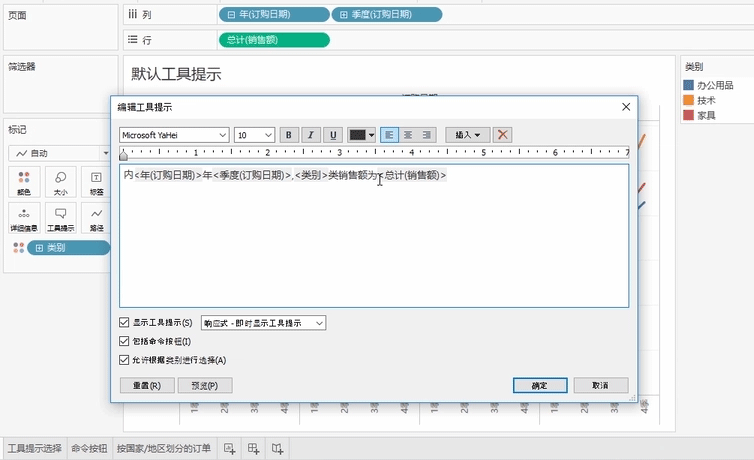Toggle bold formatting in tooltip editor
Screen dimensions: 754x460
point(288,135)
